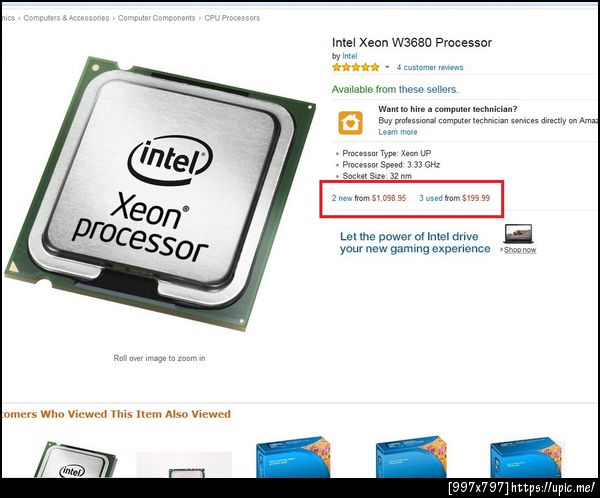Open first related Intel processor thumbnail
The height and width of the screenshot is (498, 600).
(75, 459)
